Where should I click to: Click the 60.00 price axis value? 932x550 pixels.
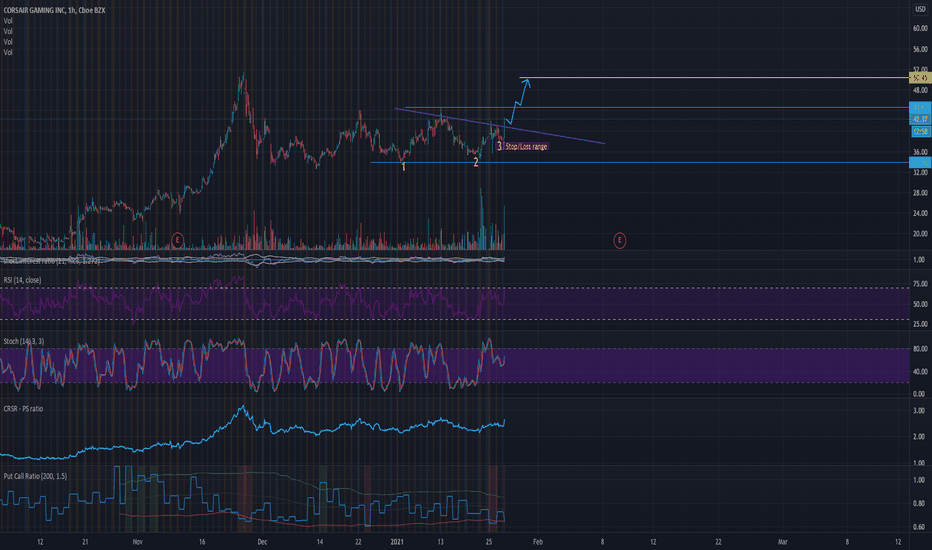pyautogui.click(x=920, y=28)
